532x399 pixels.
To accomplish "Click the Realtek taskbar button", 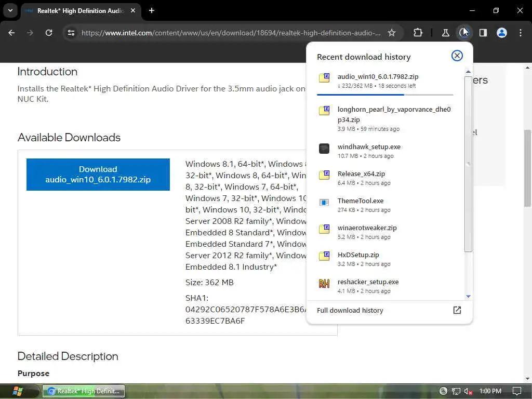I will pos(84,391).
